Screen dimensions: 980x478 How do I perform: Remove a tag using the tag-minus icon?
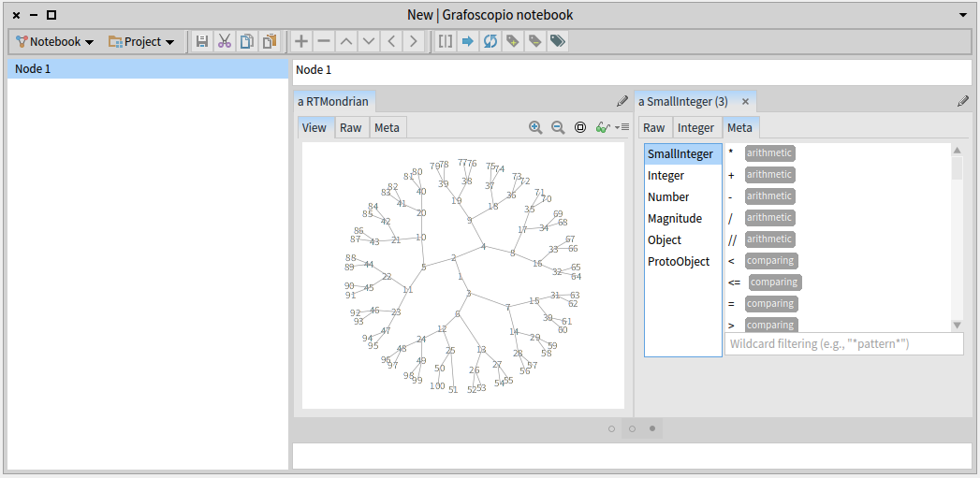coord(535,42)
